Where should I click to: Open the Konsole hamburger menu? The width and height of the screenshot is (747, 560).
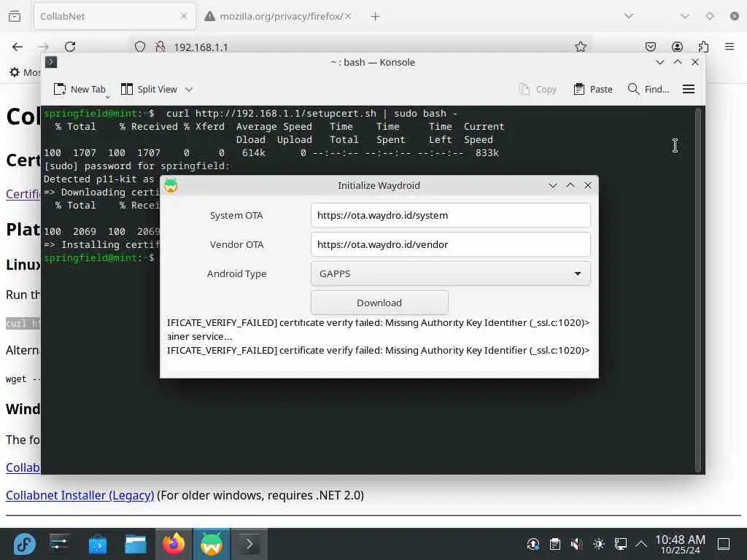[689, 89]
